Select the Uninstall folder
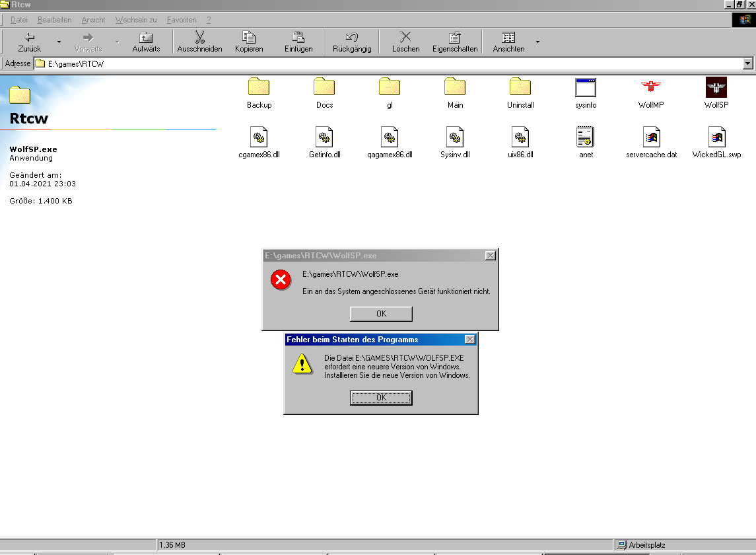Image resolution: width=756 pixels, height=555 pixels. [x=520, y=93]
